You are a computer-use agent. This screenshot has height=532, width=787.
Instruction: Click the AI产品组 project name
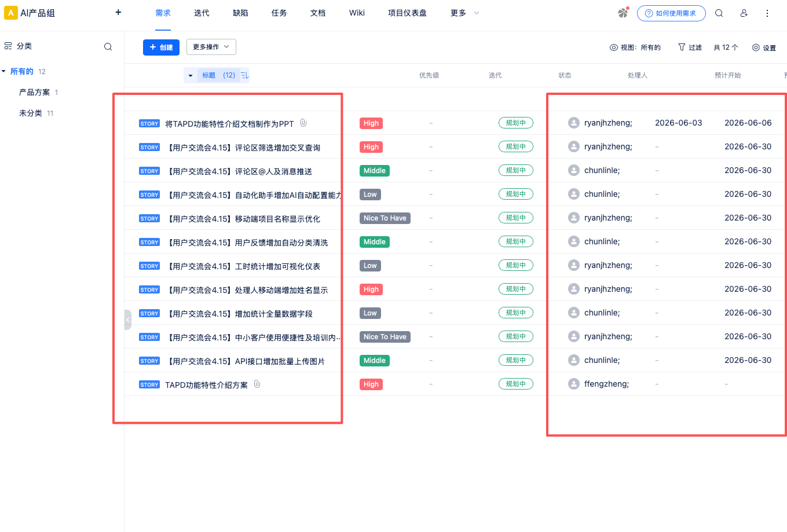[x=38, y=13]
